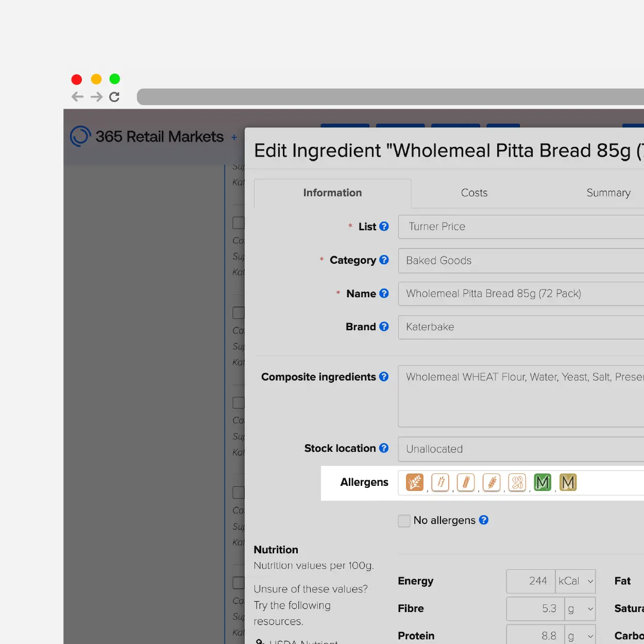Open help icon next to Stock location
Screen dimensions: 644x644
coord(384,448)
